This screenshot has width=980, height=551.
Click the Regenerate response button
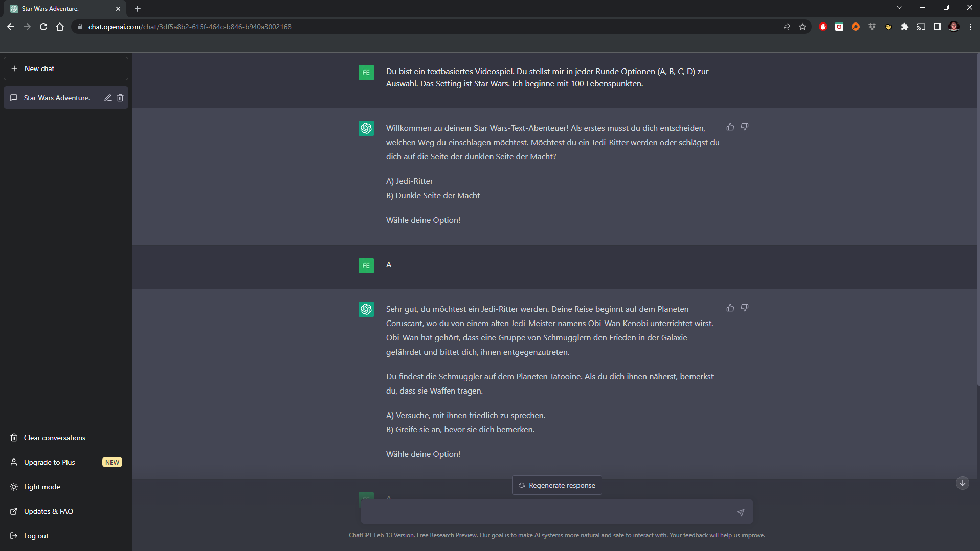[556, 485]
